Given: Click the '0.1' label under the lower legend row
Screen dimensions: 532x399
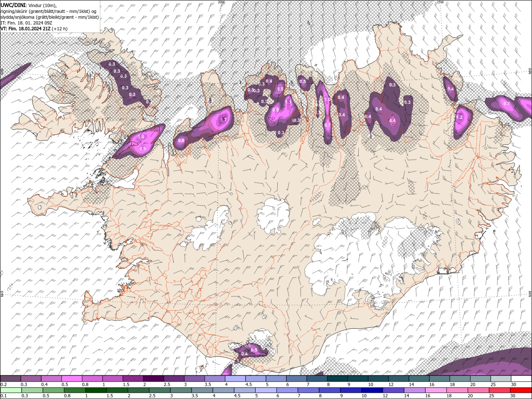Looking at the screenshot, I should tap(3, 396).
